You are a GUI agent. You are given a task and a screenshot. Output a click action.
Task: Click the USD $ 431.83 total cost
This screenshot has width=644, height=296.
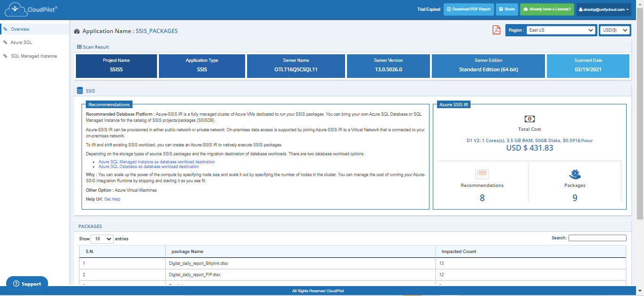[x=529, y=148]
